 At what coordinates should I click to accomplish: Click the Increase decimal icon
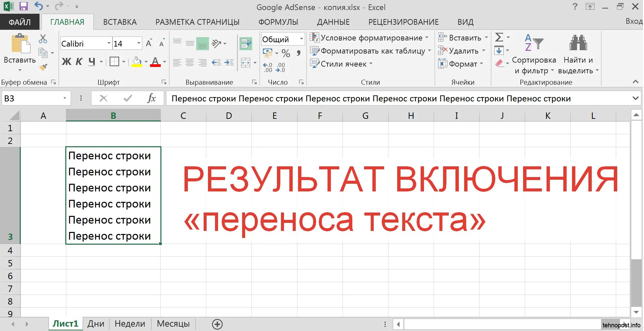(x=268, y=67)
